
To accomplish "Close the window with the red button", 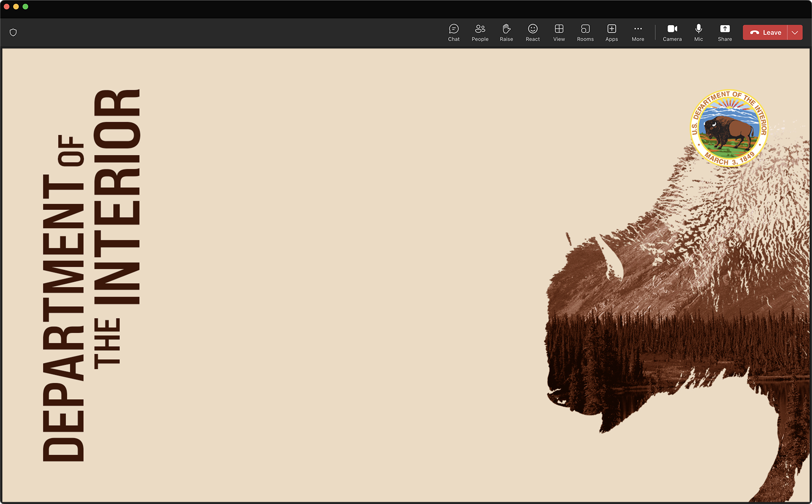I will [x=7, y=7].
